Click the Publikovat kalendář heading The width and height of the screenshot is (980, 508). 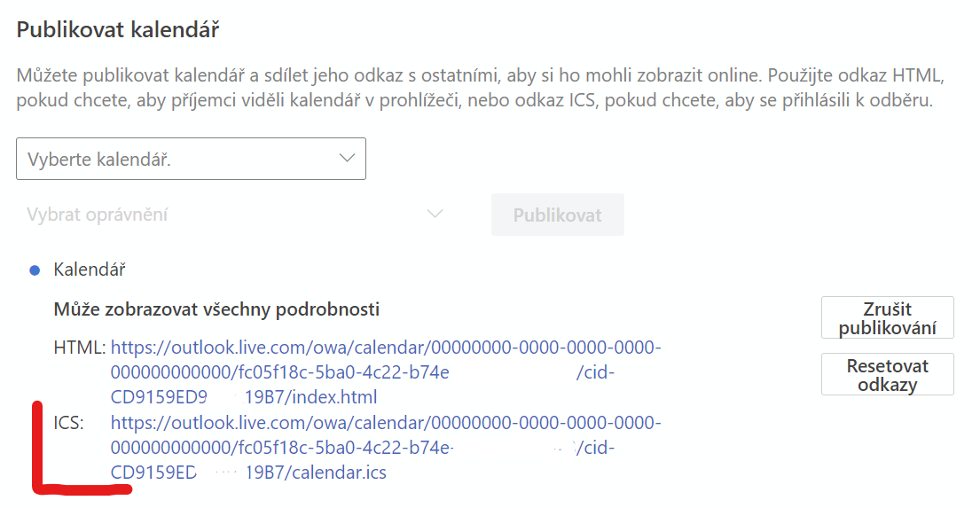117,29
